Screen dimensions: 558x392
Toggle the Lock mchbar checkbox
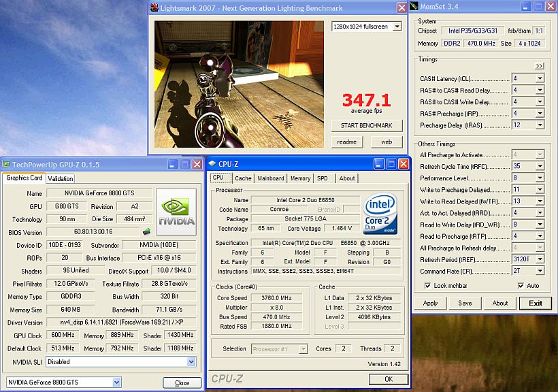point(427,286)
